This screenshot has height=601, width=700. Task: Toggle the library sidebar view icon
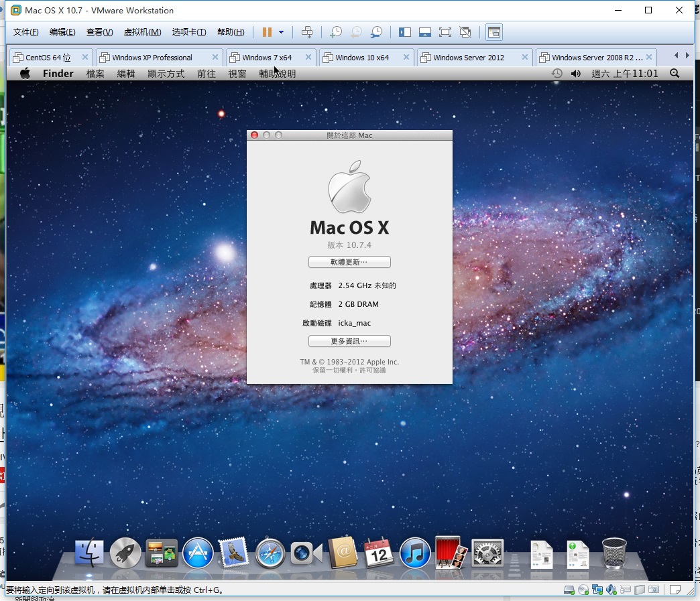pos(404,32)
